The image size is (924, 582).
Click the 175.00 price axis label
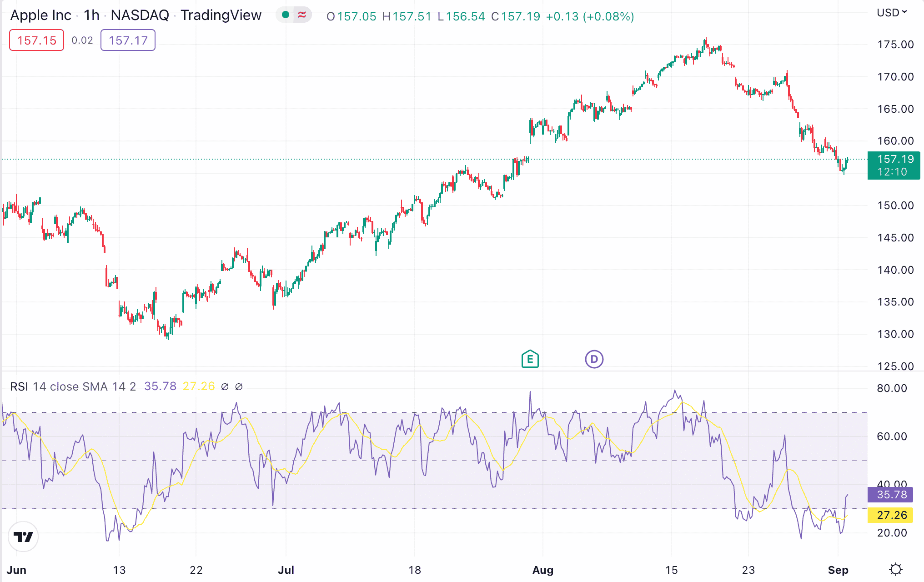click(x=895, y=45)
